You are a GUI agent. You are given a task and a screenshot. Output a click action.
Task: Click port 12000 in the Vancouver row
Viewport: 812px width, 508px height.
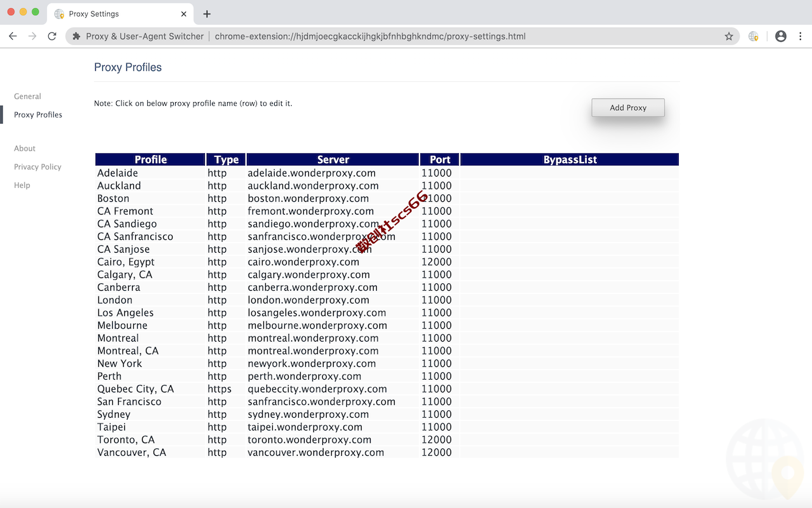tap(436, 452)
